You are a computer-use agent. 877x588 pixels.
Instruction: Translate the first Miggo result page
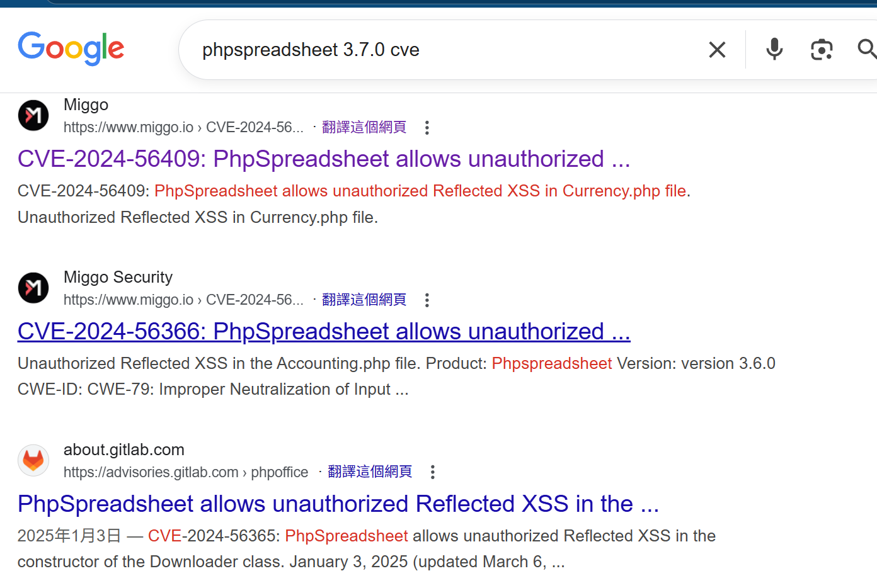(364, 127)
